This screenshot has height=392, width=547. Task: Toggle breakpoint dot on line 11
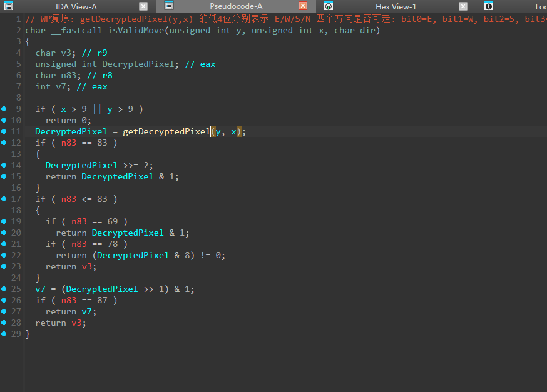[4, 131]
